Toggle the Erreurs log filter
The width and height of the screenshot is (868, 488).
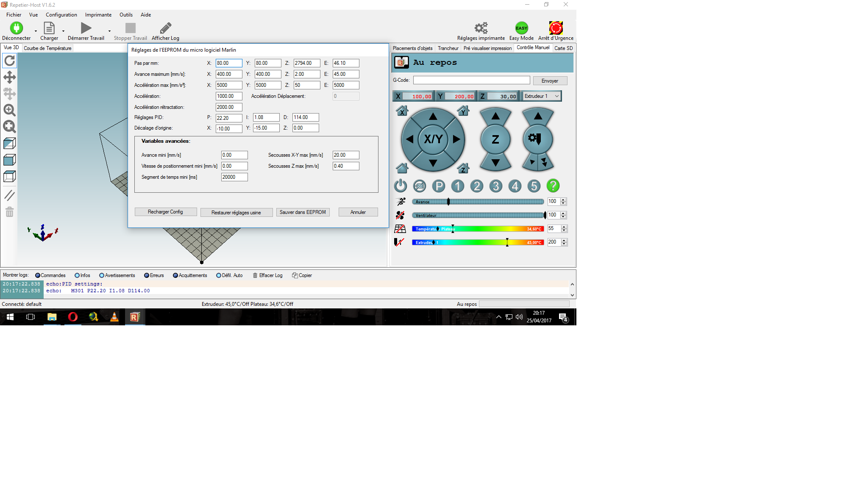point(147,275)
